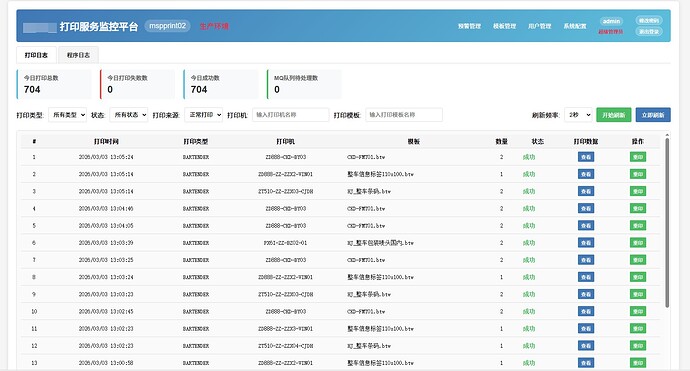View print data for row 2

point(586,174)
